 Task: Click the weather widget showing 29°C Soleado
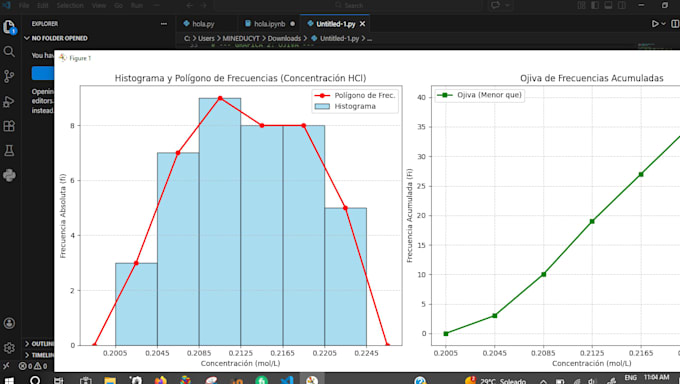pyautogui.click(x=496, y=381)
